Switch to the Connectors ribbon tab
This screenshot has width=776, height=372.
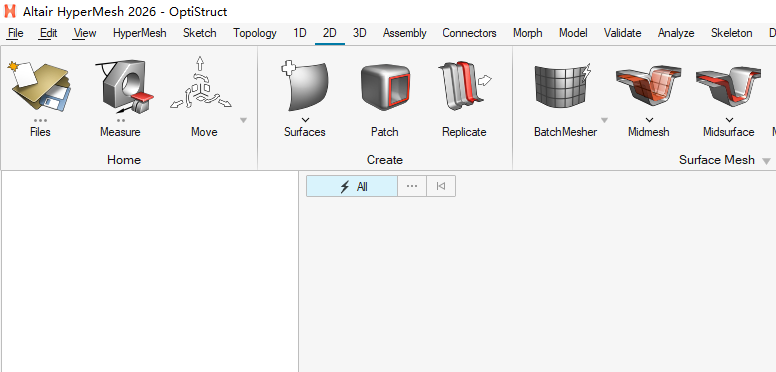point(469,33)
